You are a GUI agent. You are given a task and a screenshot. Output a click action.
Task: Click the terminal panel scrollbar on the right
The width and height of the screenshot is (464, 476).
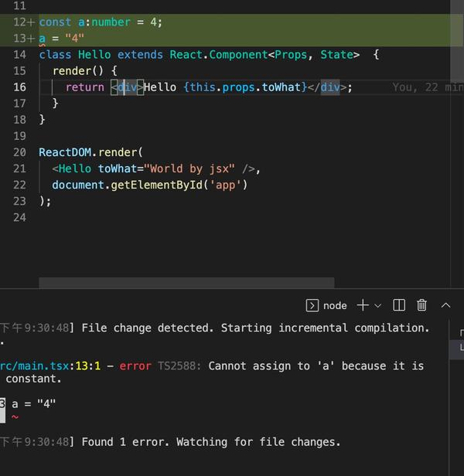click(456, 346)
